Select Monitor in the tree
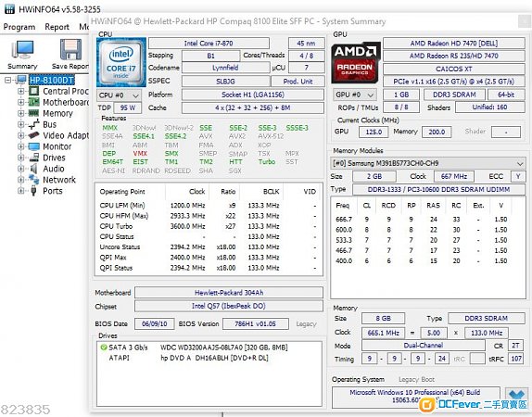 (57, 146)
